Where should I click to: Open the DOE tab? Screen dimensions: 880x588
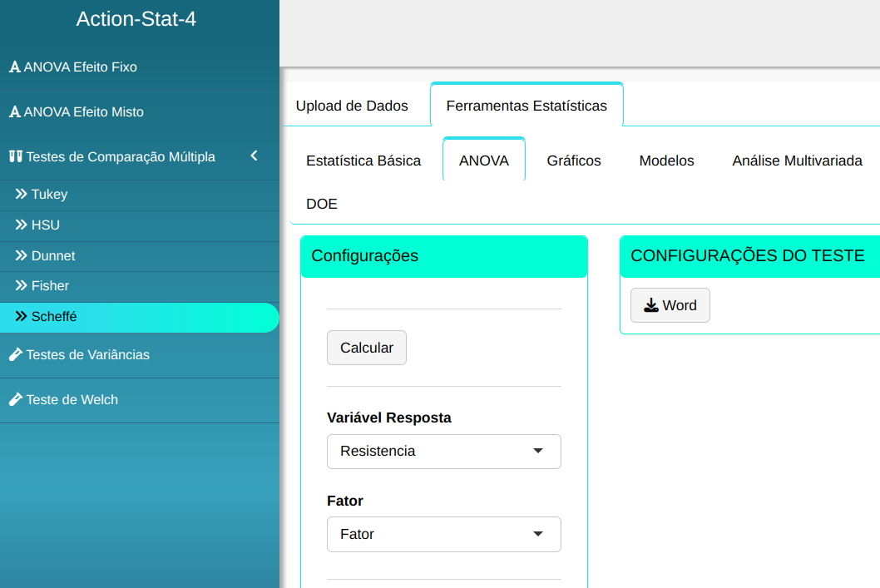(x=322, y=204)
